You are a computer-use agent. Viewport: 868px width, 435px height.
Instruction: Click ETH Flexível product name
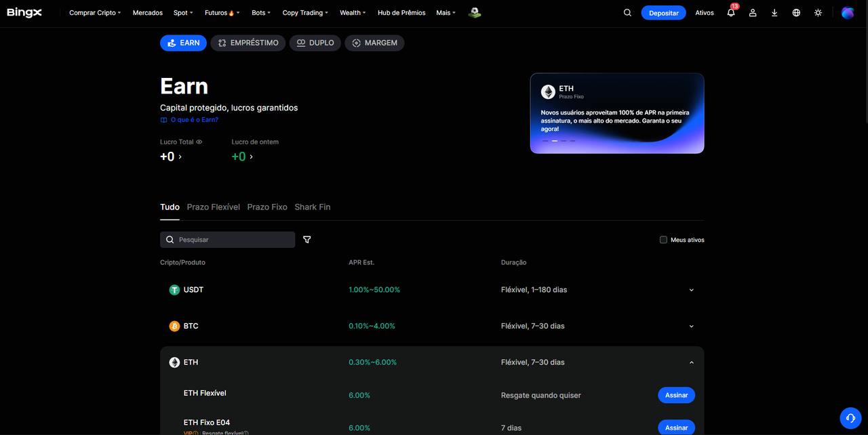(x=205, y=393)
